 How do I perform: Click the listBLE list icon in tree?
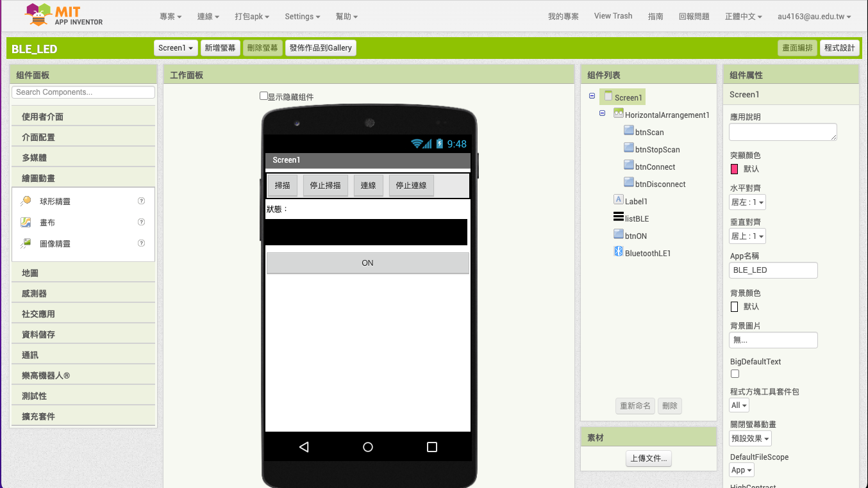click(619, 217)
